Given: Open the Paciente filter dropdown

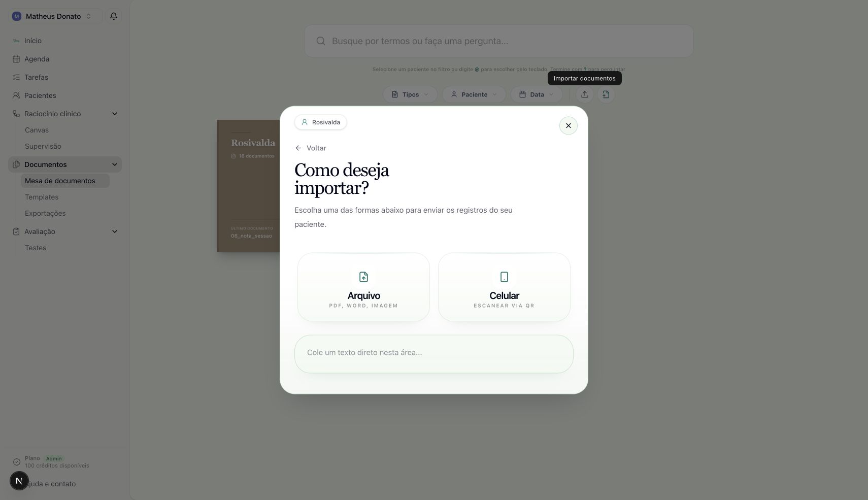Looking at the screenshot, I should point(474,94).
